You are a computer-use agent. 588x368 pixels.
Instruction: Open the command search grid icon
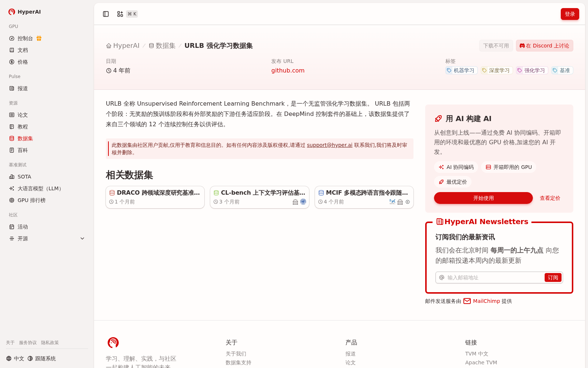tap(120, 14)
